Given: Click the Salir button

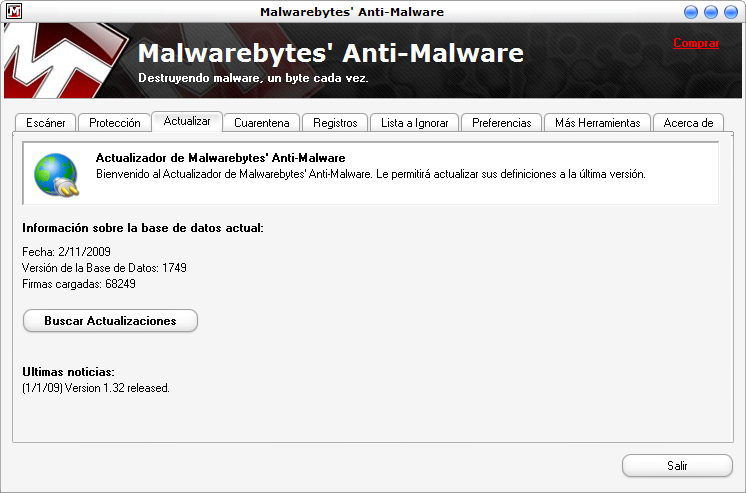Looking at the screenshot, I should coord(677,466).
